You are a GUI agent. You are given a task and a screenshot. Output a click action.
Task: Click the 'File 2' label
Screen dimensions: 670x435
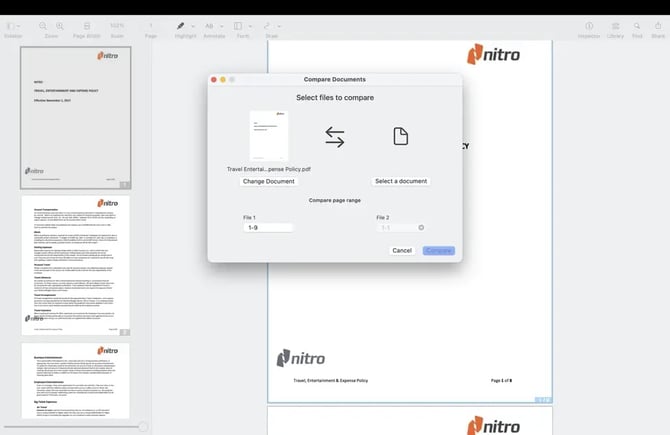[383, 218]
